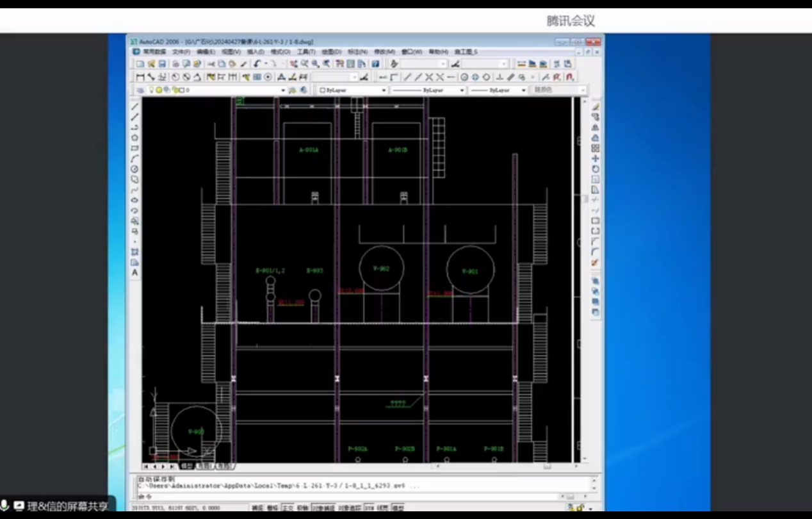
Task: Switch to the Model (模型) tab
Action: coord(186,466)
